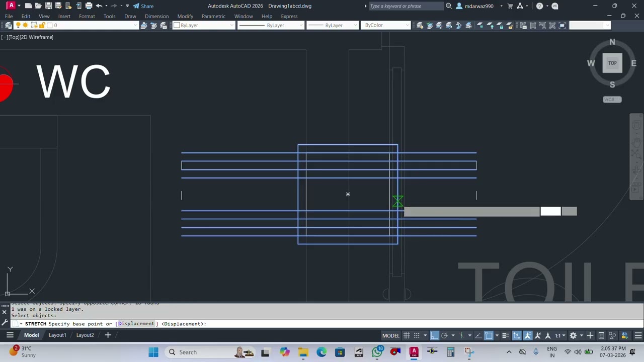Toggle isometric drafting icon
Screen dimensions: 644x362
click(461, 335)
